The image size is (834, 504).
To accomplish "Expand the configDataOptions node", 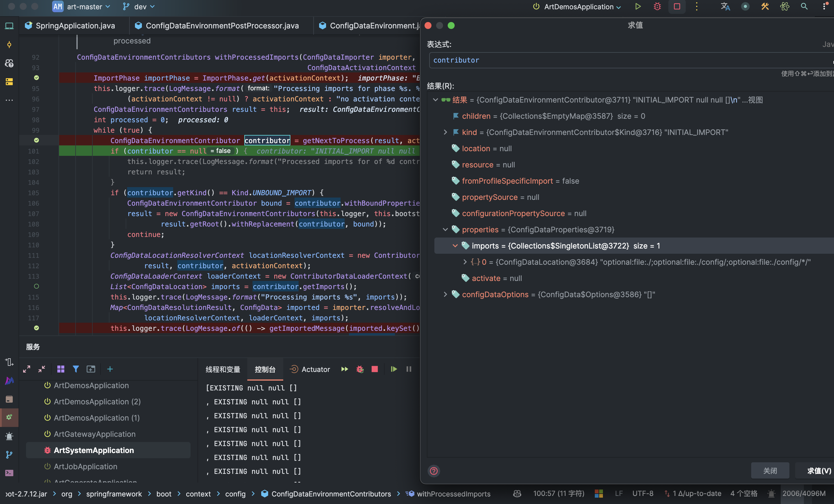I will click(x=445, y=295).
